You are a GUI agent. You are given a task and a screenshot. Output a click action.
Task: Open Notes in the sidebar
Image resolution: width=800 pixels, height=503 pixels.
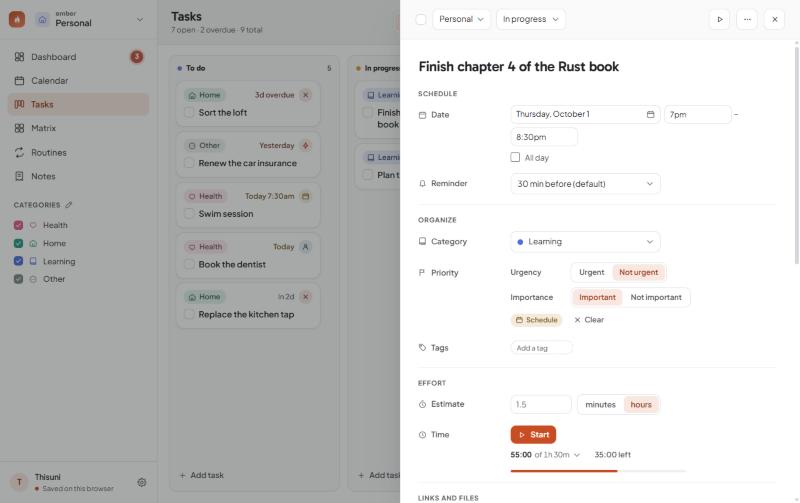[x=78, y=176]
